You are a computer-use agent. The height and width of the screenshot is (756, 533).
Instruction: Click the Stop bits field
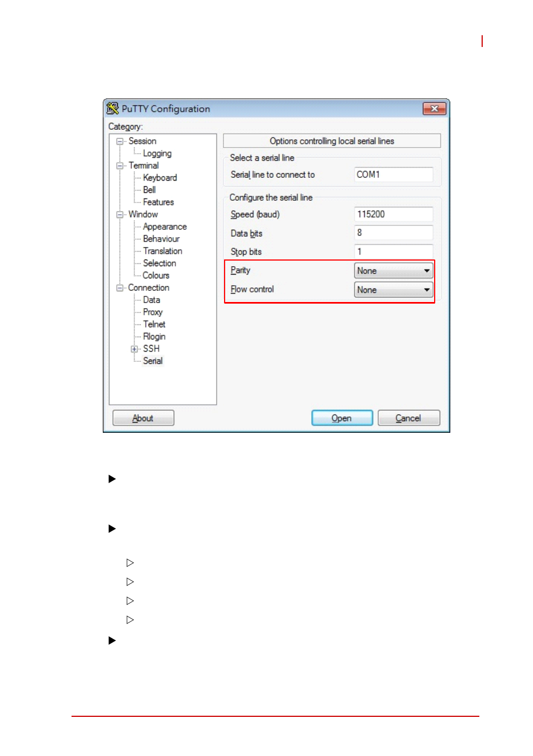393,252
